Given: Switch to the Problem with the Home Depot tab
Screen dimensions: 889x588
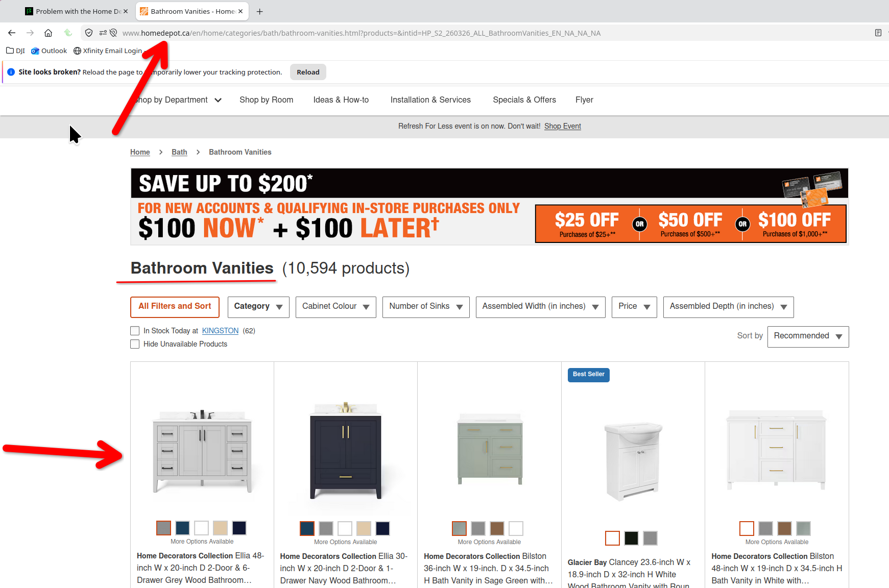Looking at the screenshot, I should pos(77,11).
